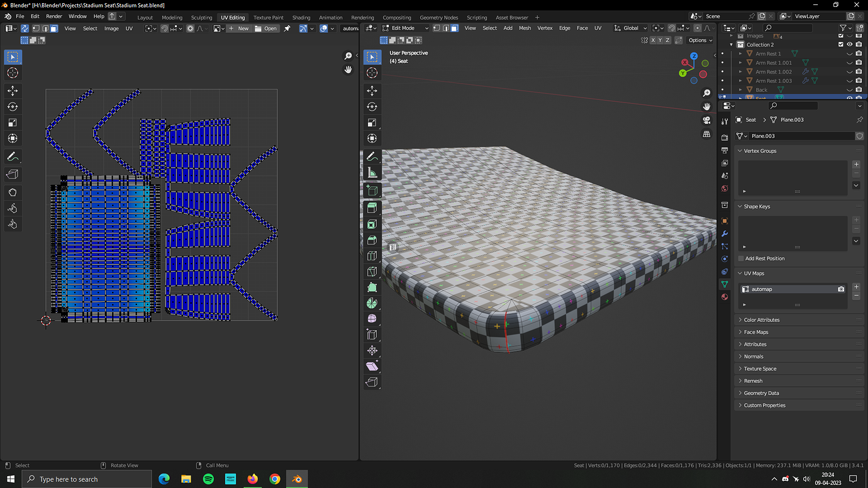Add a new UV map
The image size is (868, 488).
(856, 287)
